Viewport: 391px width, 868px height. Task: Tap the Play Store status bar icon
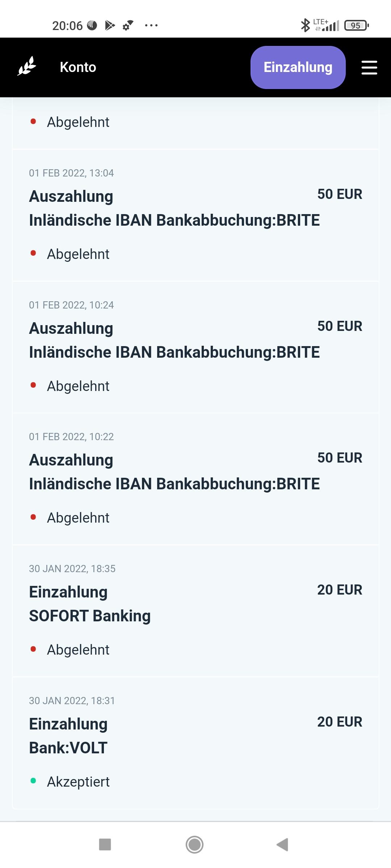click(110, 25)
